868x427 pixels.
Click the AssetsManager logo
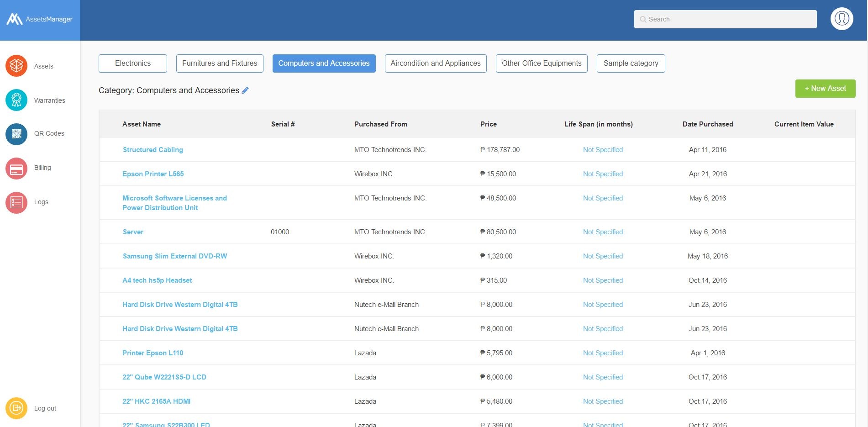tap(39, 19)
